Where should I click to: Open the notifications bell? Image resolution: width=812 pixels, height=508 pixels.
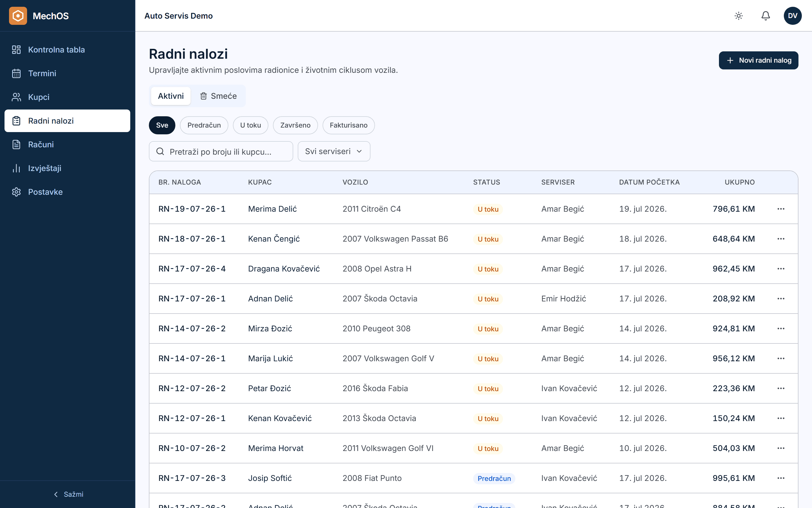tap(766, 16)
